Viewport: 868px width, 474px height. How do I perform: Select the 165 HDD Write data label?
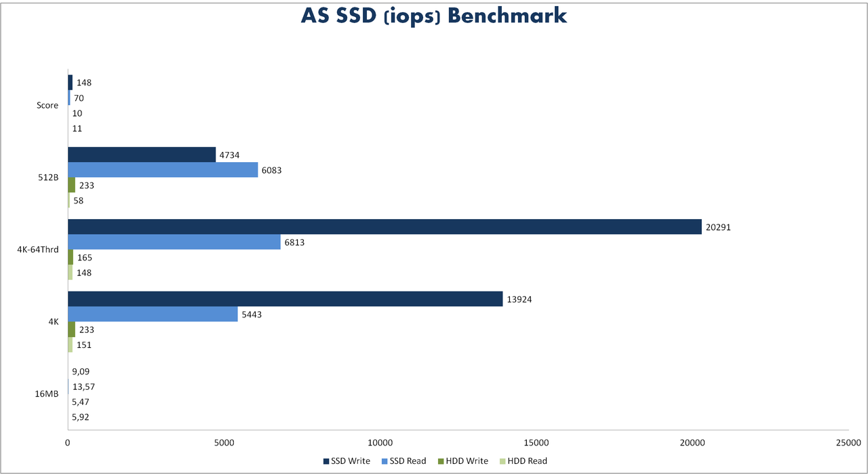point(85,258)
